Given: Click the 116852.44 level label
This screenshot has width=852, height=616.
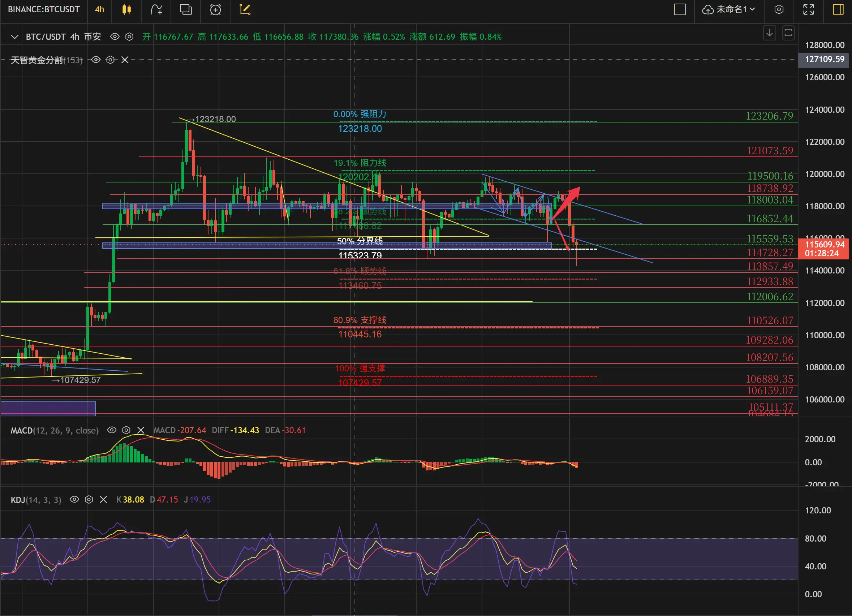Looking at the screenshot, I should coord(770,219).
